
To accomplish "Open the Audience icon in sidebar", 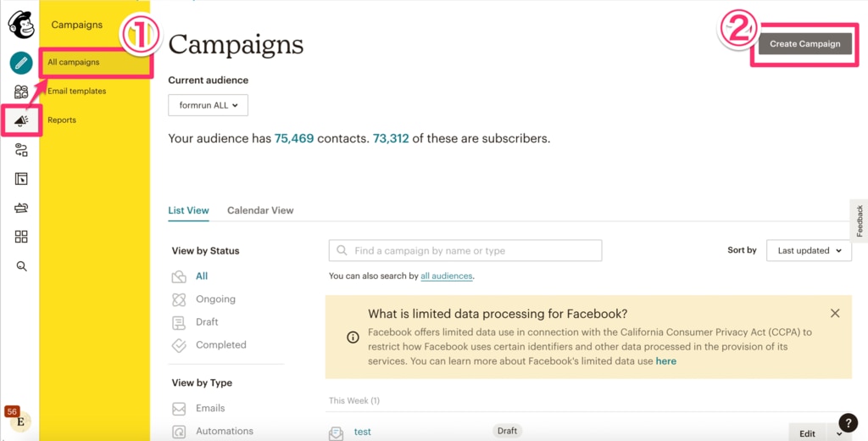I will click(x=21, y=92).
